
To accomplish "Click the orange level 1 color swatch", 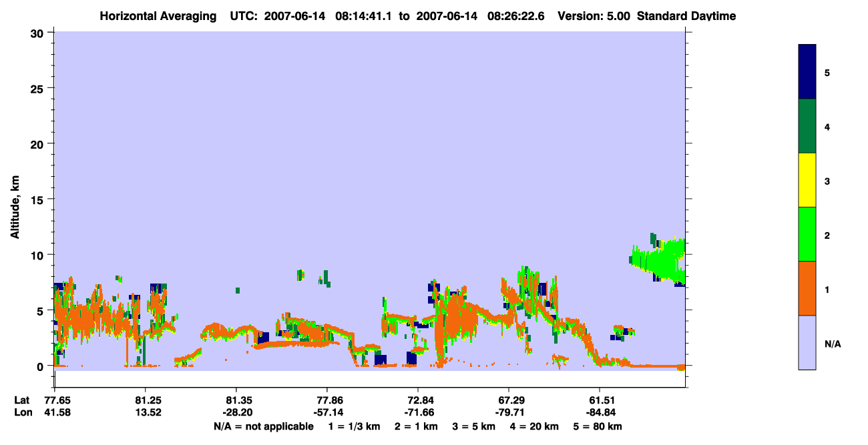I will tap(807, 288).
